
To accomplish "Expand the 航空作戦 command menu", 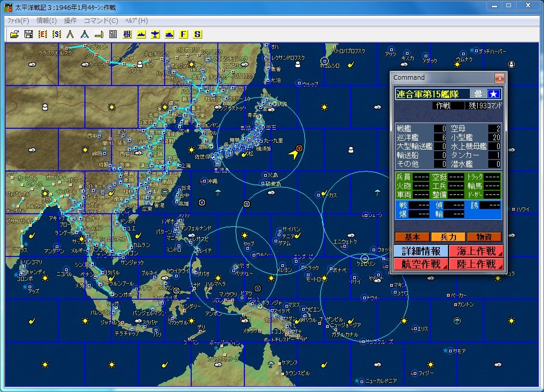I will 421,264.
